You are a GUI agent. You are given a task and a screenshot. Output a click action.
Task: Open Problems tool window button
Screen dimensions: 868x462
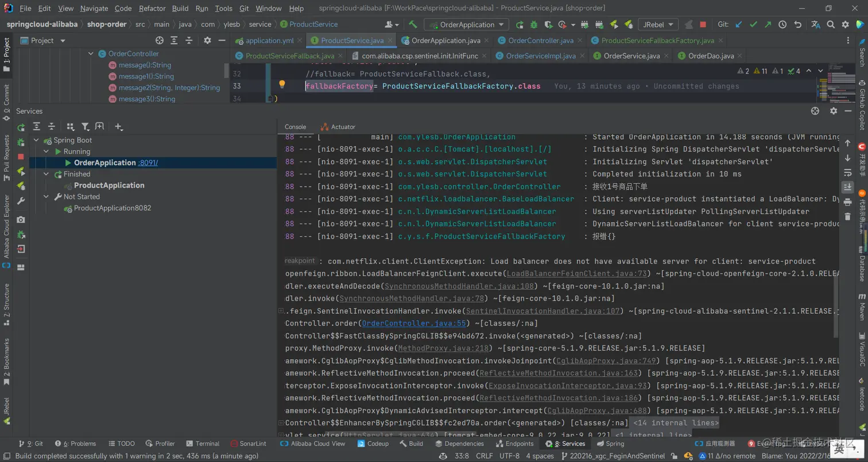tap(75, 444)
